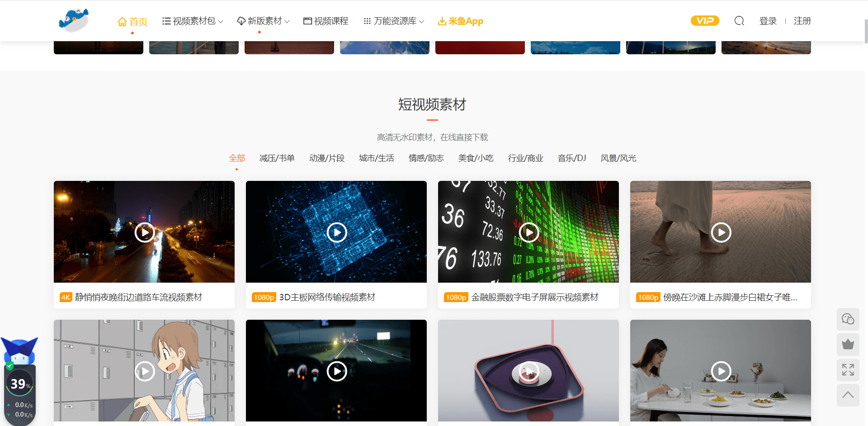Viewport: 868px width, 426px height.
Task: Play the 3D motherboard network video
Action: 337,232
